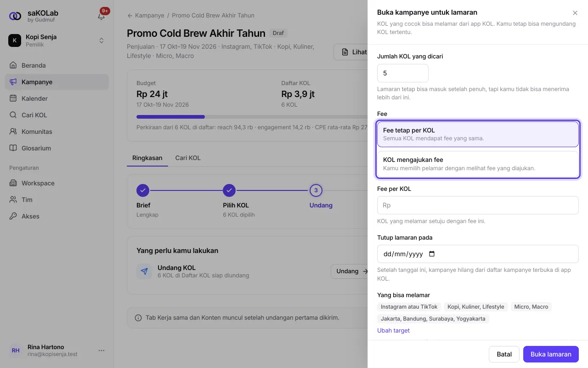Click the Brief step checkmark

pyautogui.click(x=143, y=190)
